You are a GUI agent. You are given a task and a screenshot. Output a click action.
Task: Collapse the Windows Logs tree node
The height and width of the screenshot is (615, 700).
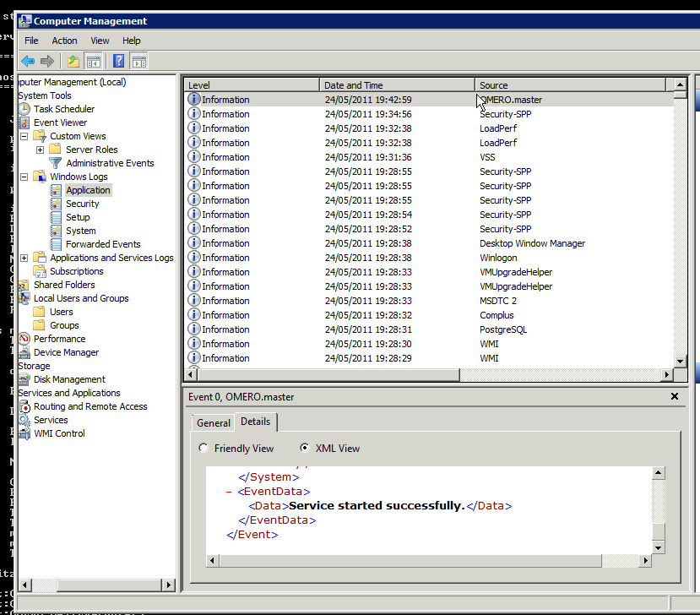[x=24, y=177]
